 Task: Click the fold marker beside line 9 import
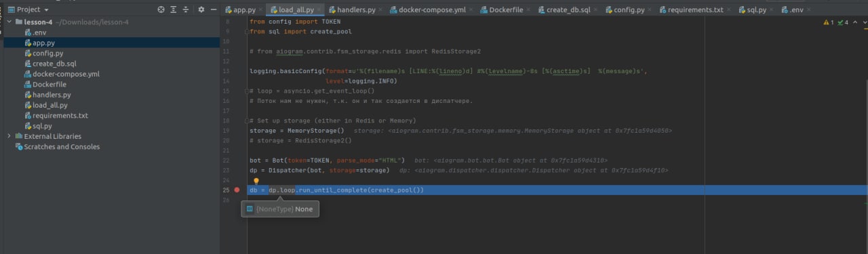click(246, 32)
